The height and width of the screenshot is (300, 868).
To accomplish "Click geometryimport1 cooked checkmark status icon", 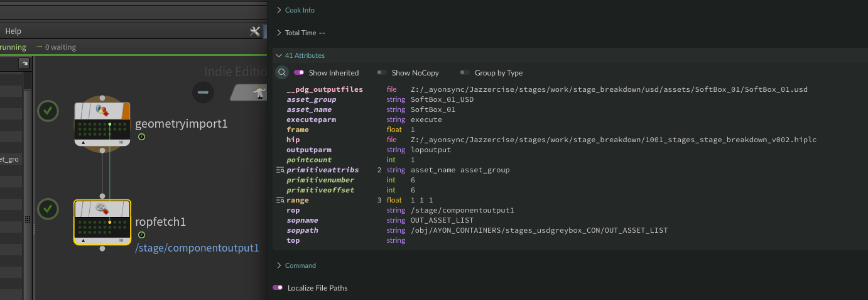I will click(x=48, y=111).
